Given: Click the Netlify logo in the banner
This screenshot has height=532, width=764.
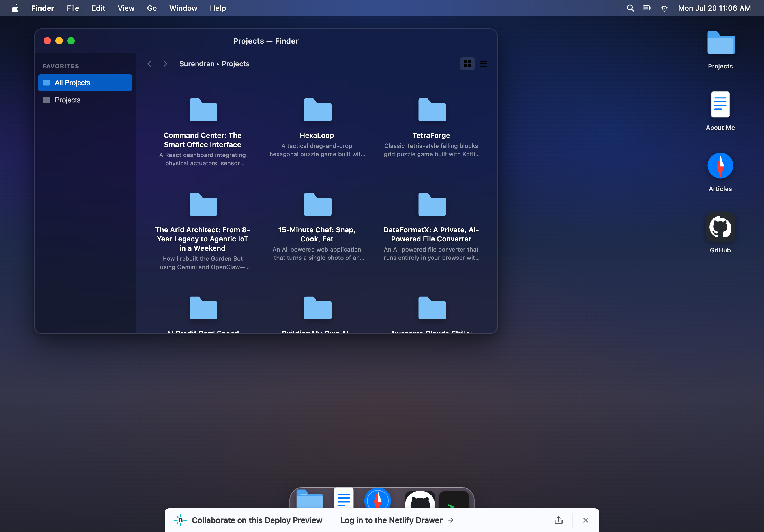Looking at the screenshot, I should pos(180,520).
